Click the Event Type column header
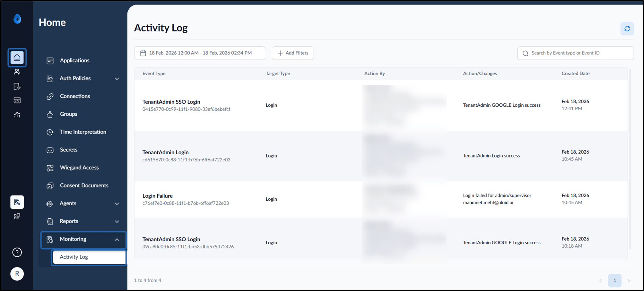644x291 pixels. coord(154,74)
